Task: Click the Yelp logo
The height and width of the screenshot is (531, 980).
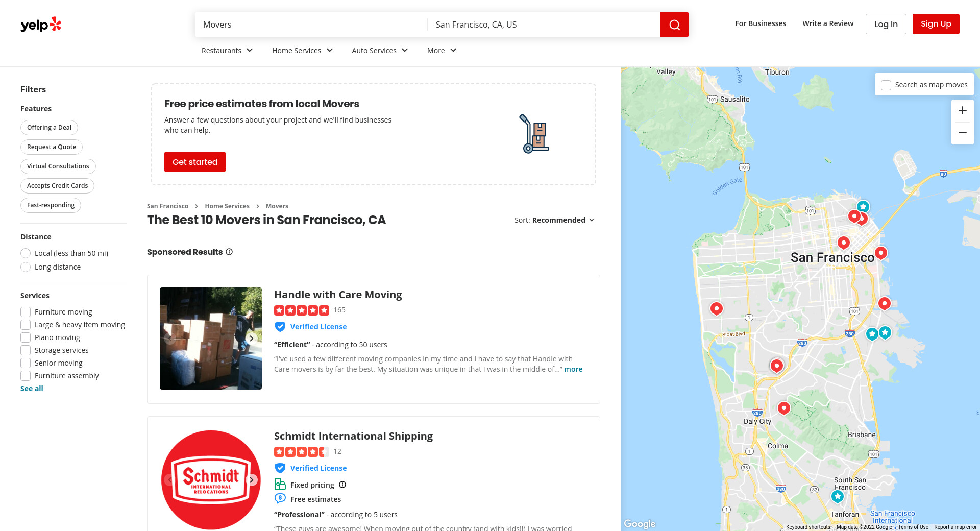Action: 41,25
